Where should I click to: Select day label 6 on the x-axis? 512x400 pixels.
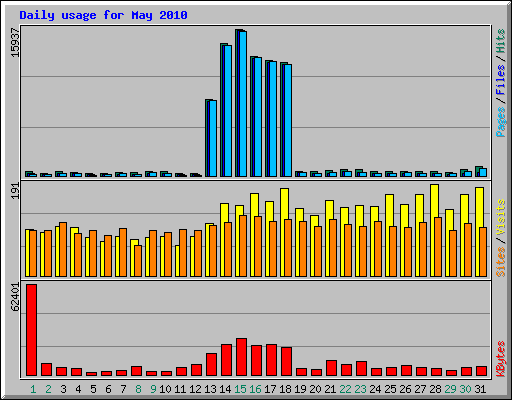coord(108,389)
